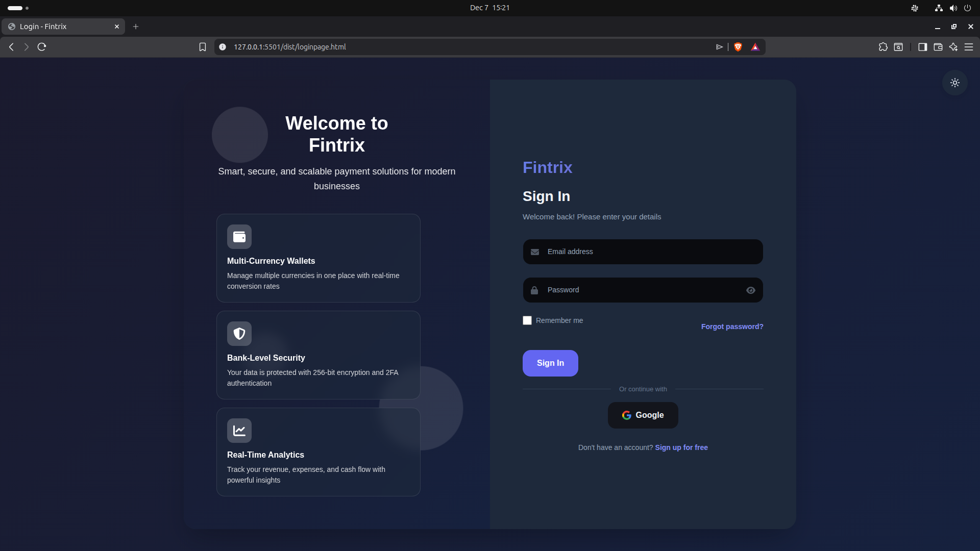The height and width of the screenshot is (551, 980).
Task: Click the cast/send page icon
Action: point(720,46)
